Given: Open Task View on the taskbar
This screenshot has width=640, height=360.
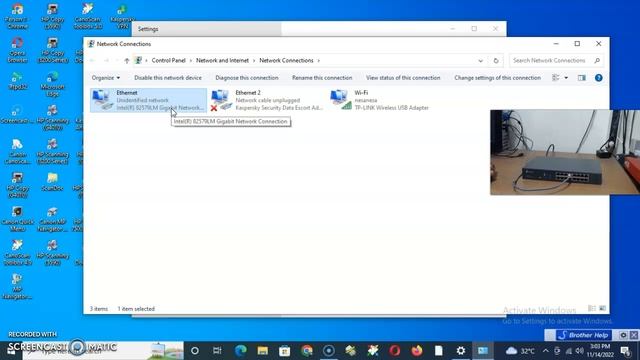Looking at the screenshot, I should click(x=217, y=351).
